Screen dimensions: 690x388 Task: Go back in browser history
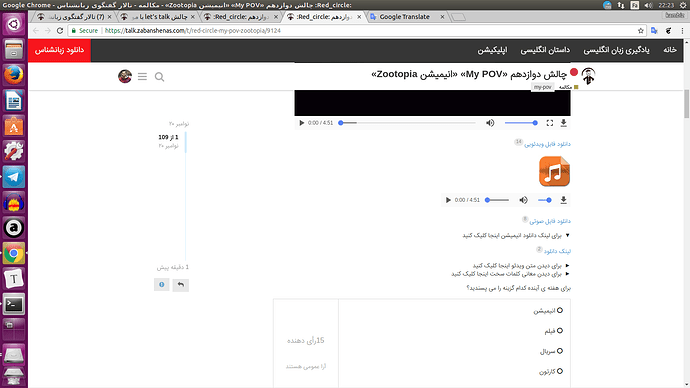(x=36, y=31)
